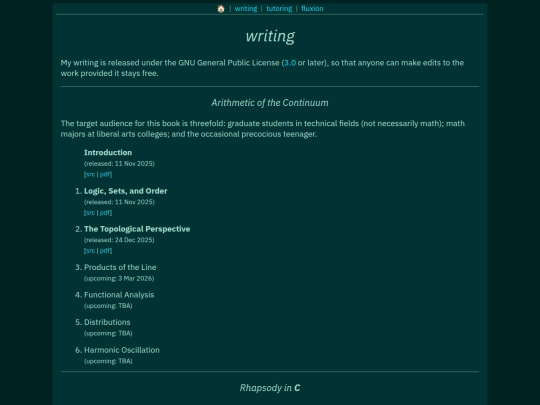Screen dimensions: 540x405
Task: Click the 'Introduction' chapter title
Action: pyautogui.click(x=108, y=153)
